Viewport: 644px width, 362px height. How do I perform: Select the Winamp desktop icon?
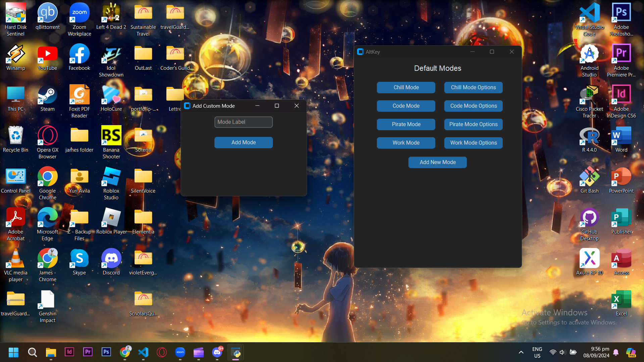pyautogui.click(x=16, y=57)
